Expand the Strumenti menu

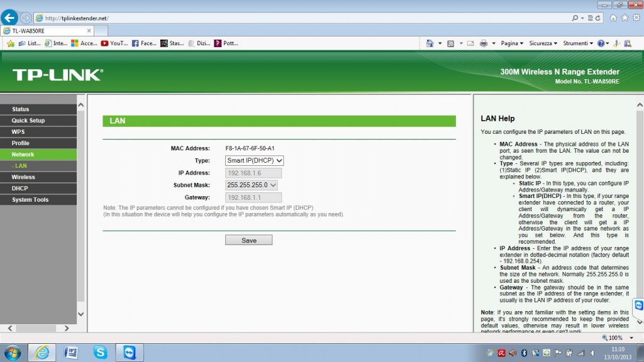[578, 43]
